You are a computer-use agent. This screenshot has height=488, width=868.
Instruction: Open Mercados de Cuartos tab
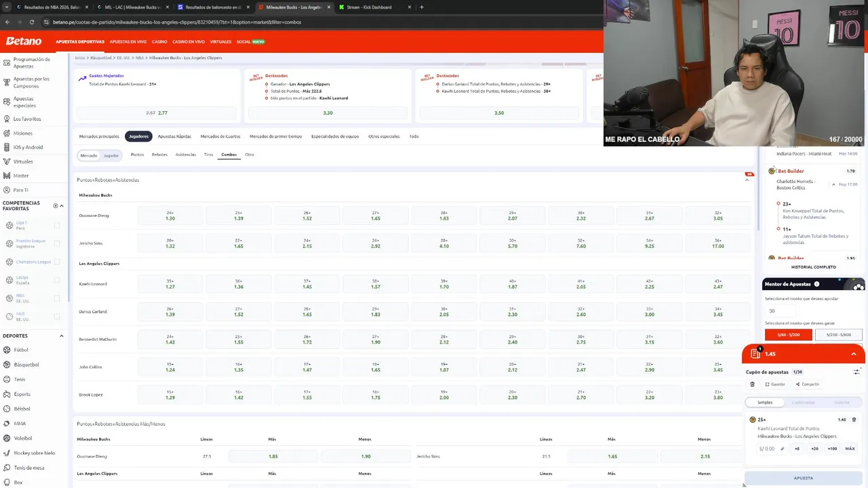coord(220,136)
